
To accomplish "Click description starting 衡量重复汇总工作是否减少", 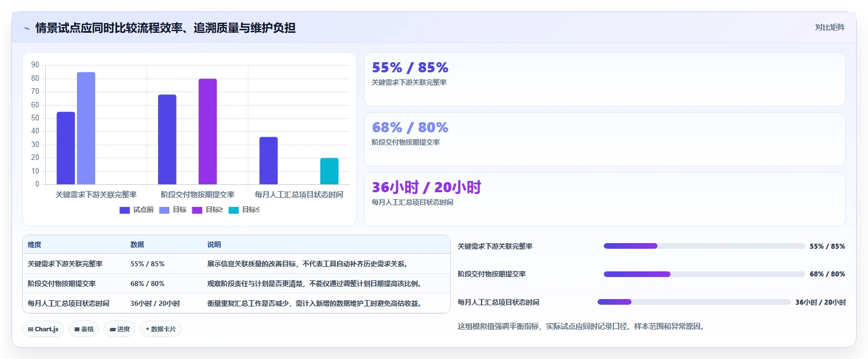I will (x=315, y=304).
